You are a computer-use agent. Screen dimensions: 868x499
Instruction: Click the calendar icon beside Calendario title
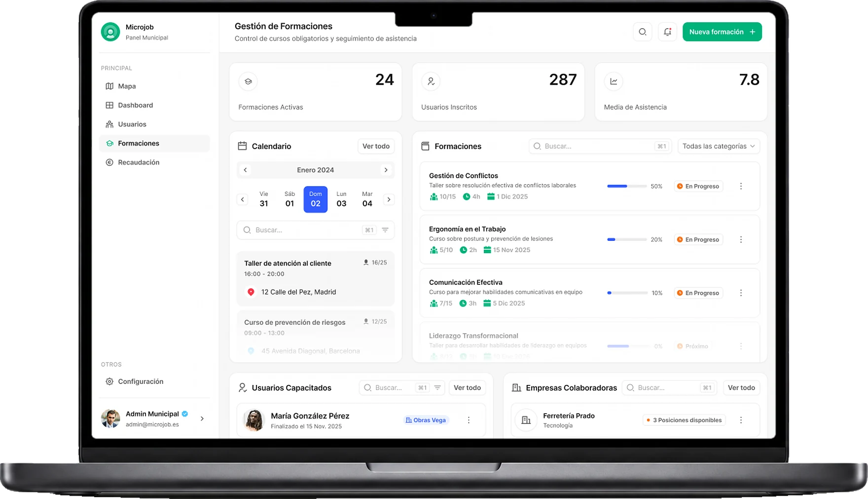(x=242, y=146)
